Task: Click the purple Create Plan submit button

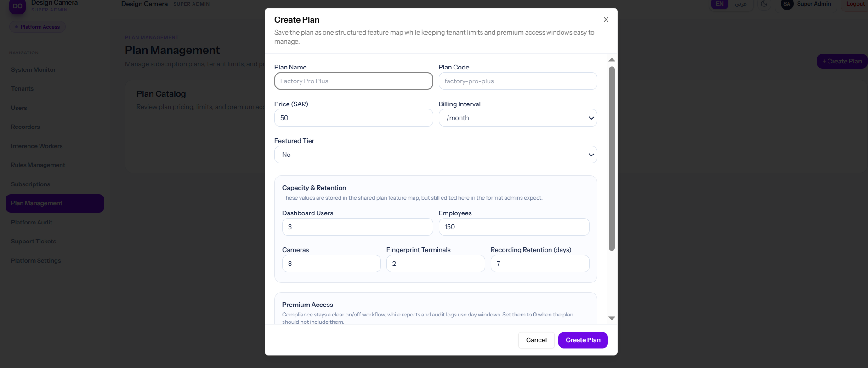Action: (x=583, y=340)
